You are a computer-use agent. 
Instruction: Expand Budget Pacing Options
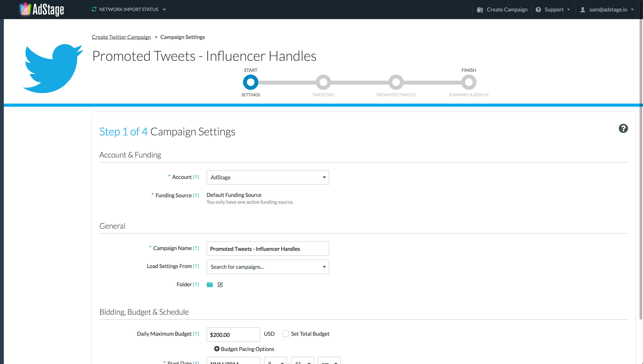point(244,349)
